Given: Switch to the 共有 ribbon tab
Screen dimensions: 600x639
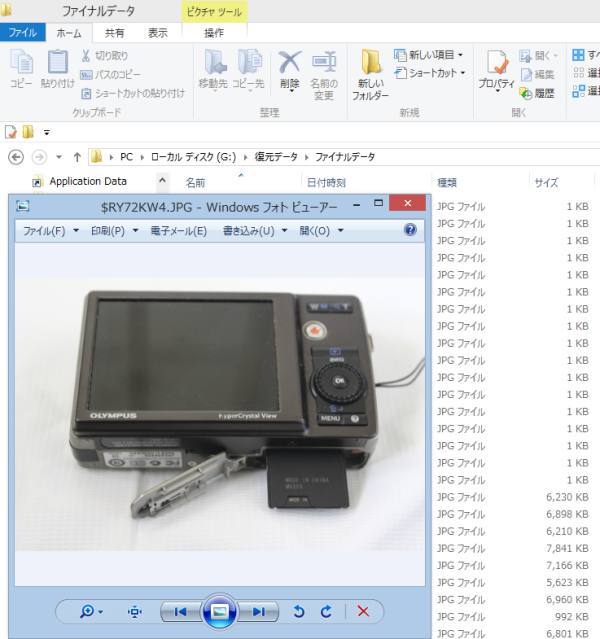Looking at the screenshot, I should [115, 32].
